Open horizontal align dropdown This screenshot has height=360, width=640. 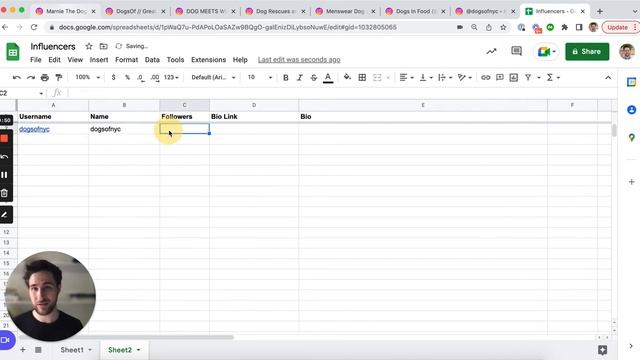tap(406, 78)
